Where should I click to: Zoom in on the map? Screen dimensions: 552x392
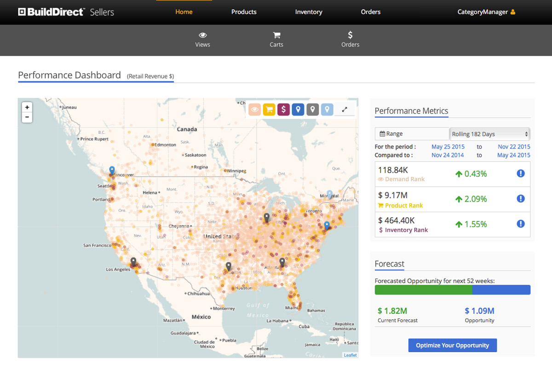coord(27,107)
